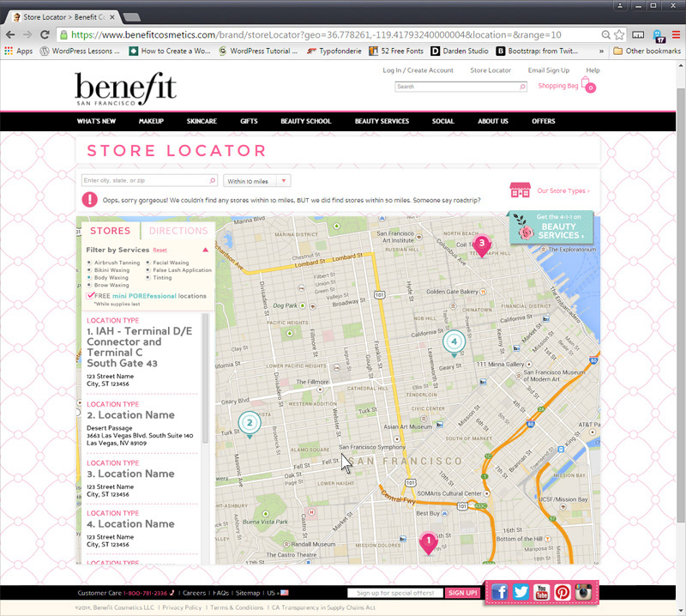Screen dimensions: 686x616
Task: Bookmark this page with the star icon
Action: (x=619, y=34)
